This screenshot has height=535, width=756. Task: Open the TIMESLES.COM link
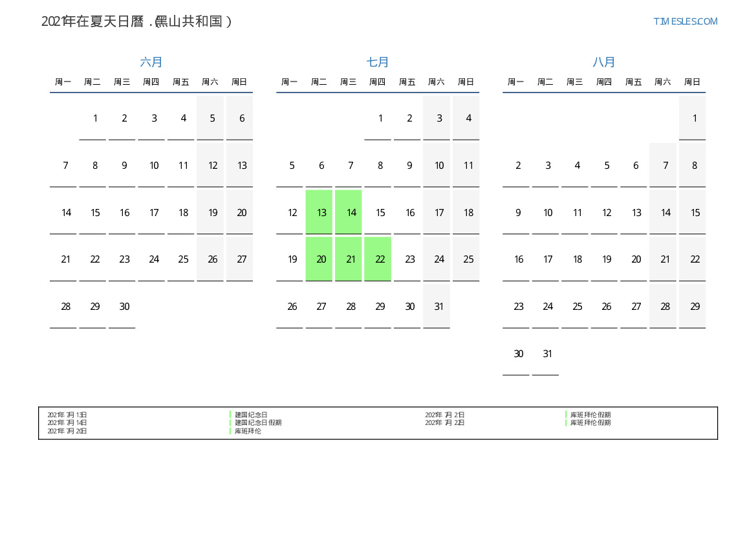click(685, 21)
